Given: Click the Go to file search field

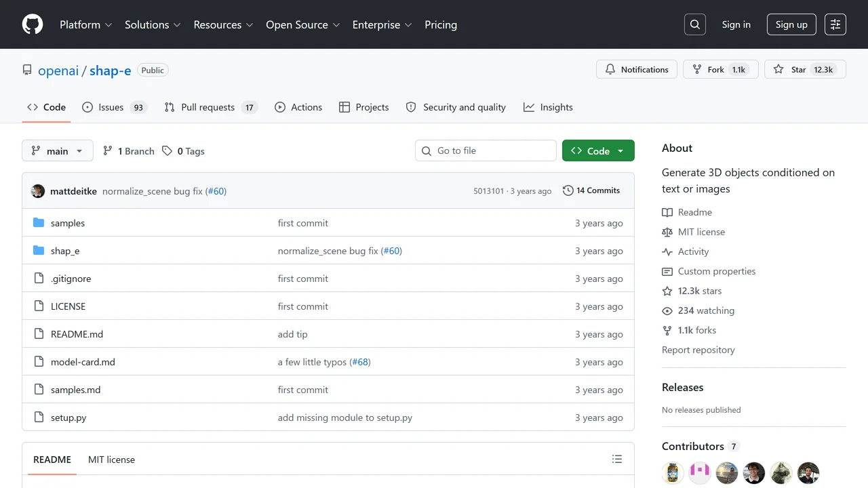Looking at the screenshot, I should pyautogui.click(x=486, y=150).
